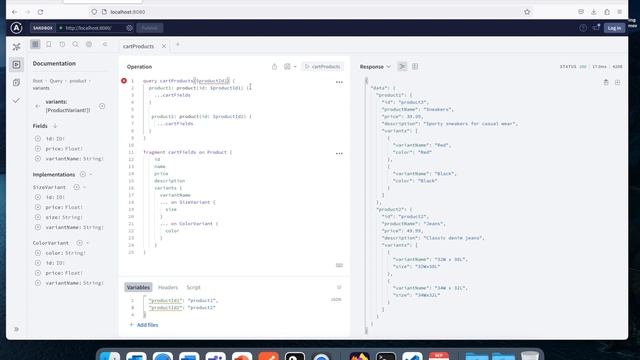Expand the sidebar with the double-chevron icon
640x360 pixels.
click(16, 329)
